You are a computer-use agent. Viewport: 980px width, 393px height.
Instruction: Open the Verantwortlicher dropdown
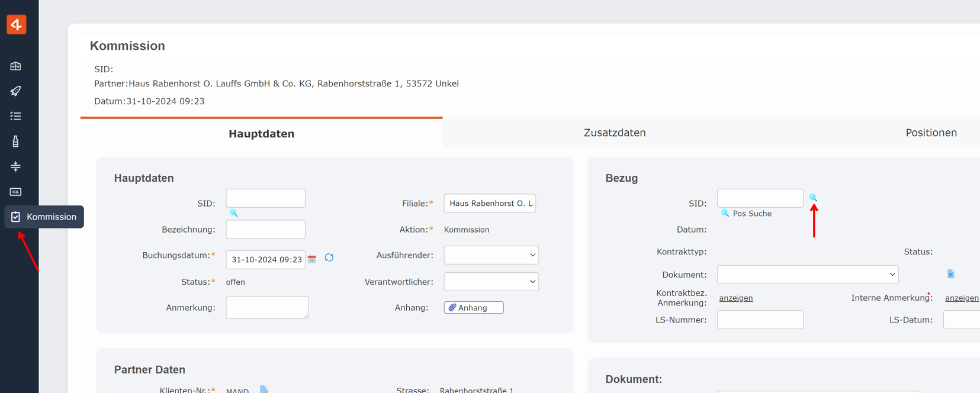(x=491, y=282)
